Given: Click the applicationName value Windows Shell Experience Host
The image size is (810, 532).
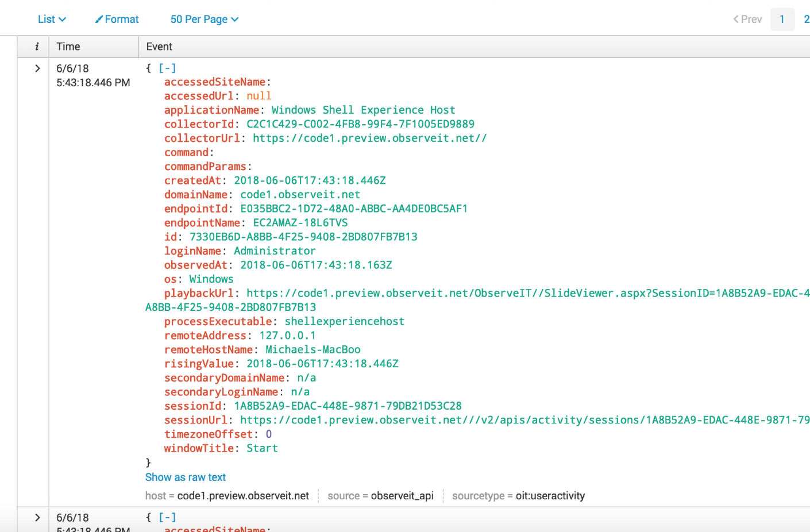Looking at the screenshot, I should [363, 110].
